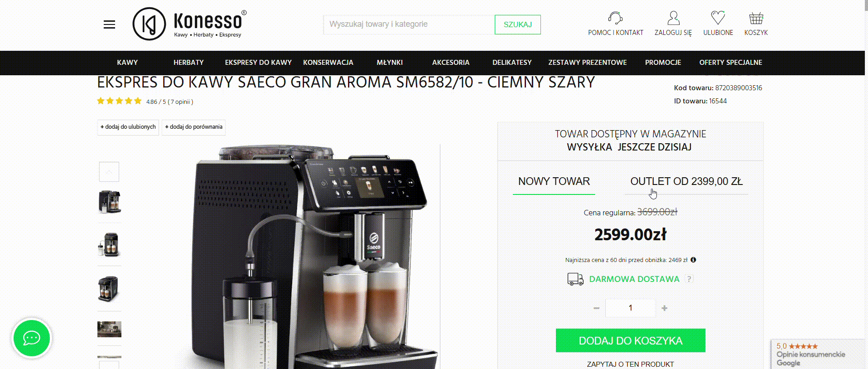Open Pomoc i Kontakt headset icon

pyautogui.click(x=615, y=18)
